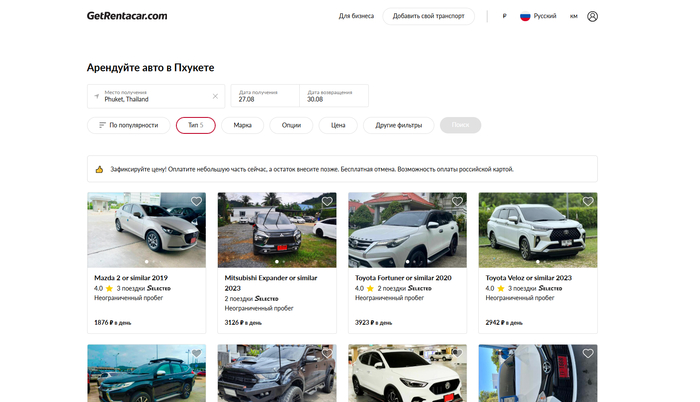
Task: Open Toyota Fortuner or similar 2020 title
Action: click(403, 278)
